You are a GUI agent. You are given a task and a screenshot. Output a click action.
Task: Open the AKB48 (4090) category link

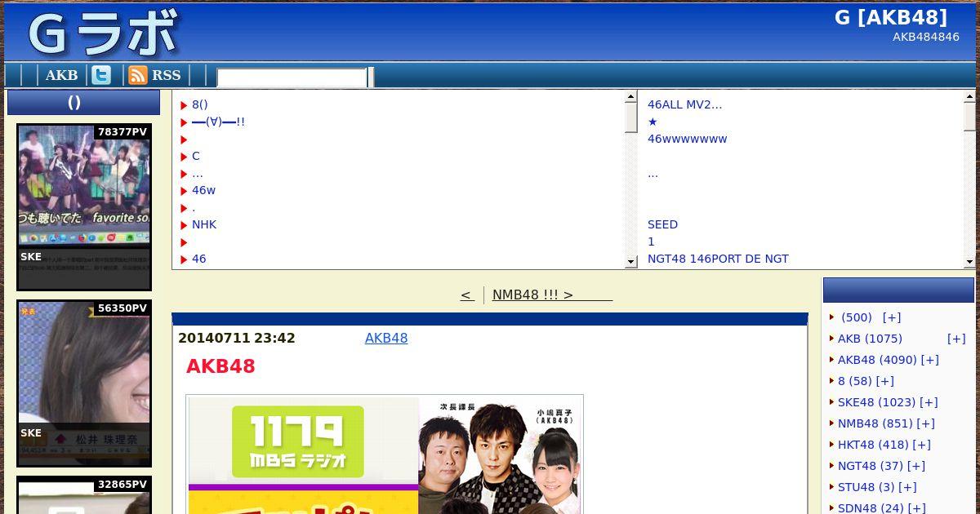877,360
